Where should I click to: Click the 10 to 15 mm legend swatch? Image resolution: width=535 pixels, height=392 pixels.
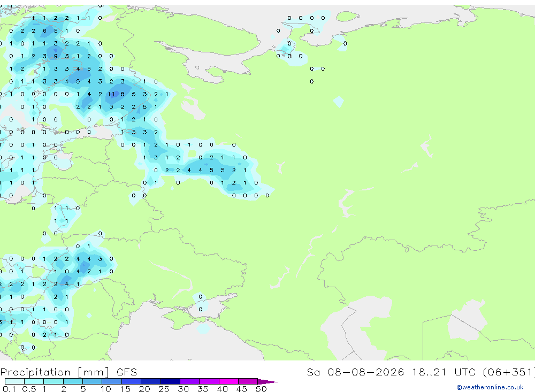click(x=112, y=381)
